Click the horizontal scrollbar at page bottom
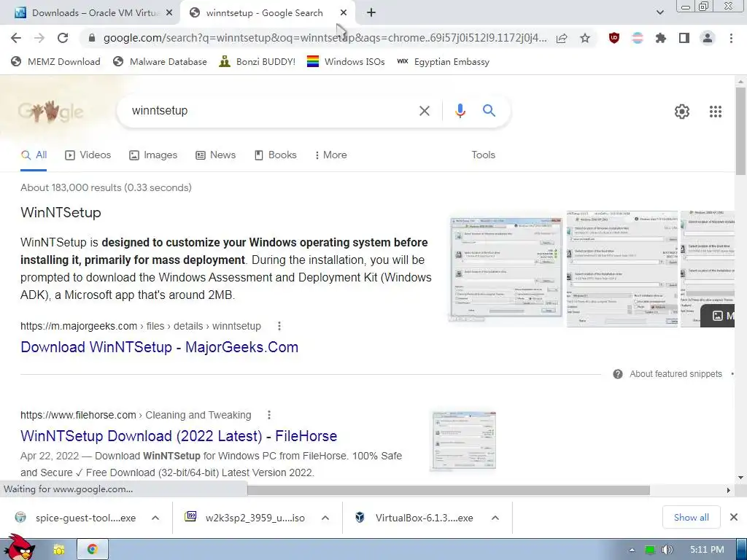 [449, 491]
